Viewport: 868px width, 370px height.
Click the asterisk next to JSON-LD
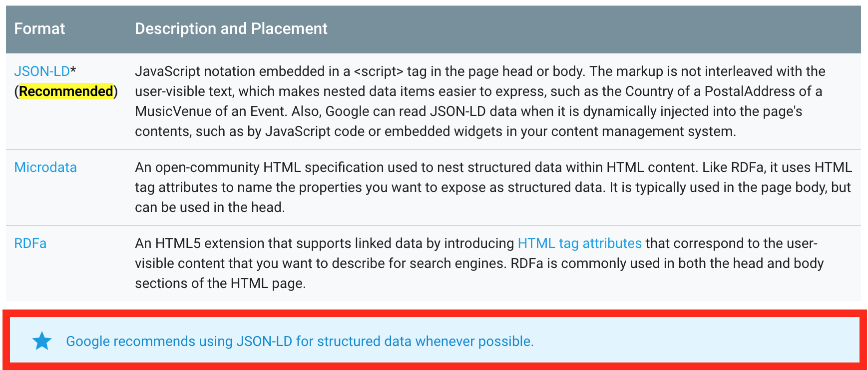(73, 69)
